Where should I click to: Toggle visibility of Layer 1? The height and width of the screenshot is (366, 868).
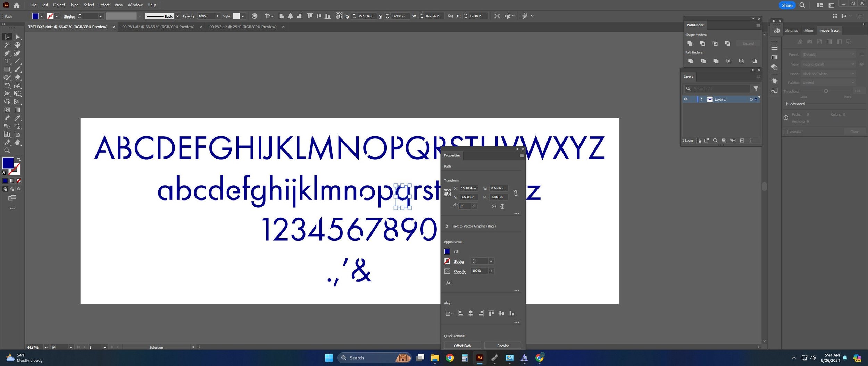coord(686,99)
